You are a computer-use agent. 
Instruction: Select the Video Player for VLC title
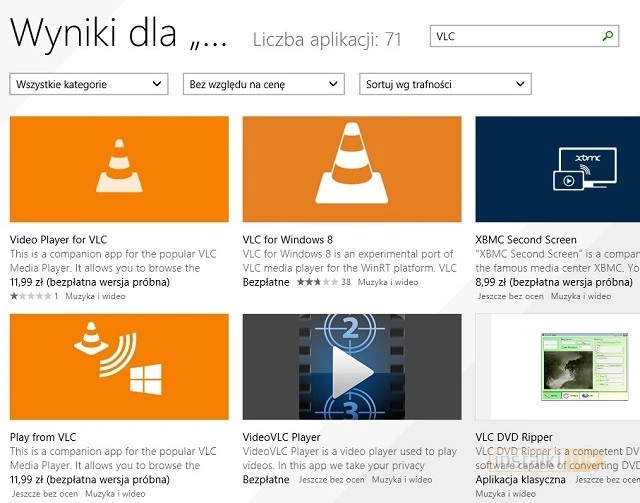(x=58, y=239)
